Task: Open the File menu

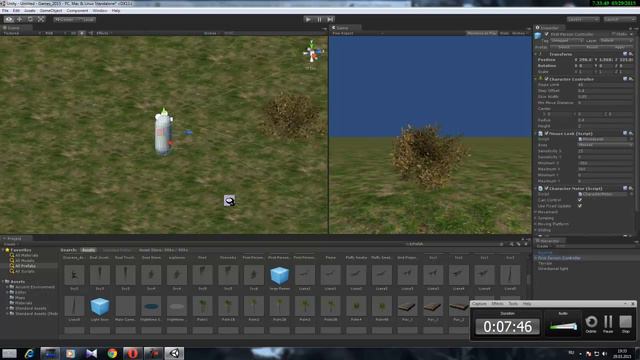Action: 5,11
